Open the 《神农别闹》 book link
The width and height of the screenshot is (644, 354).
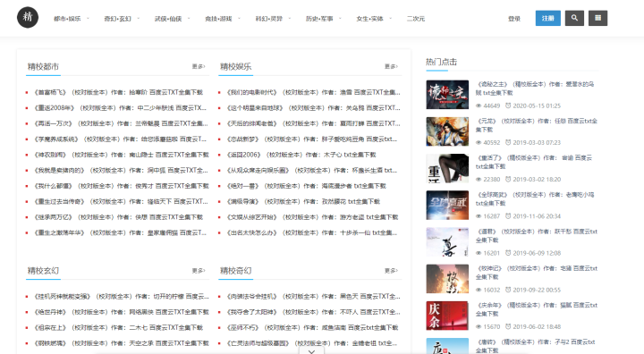pyautogui.click(x=122, y=155)
